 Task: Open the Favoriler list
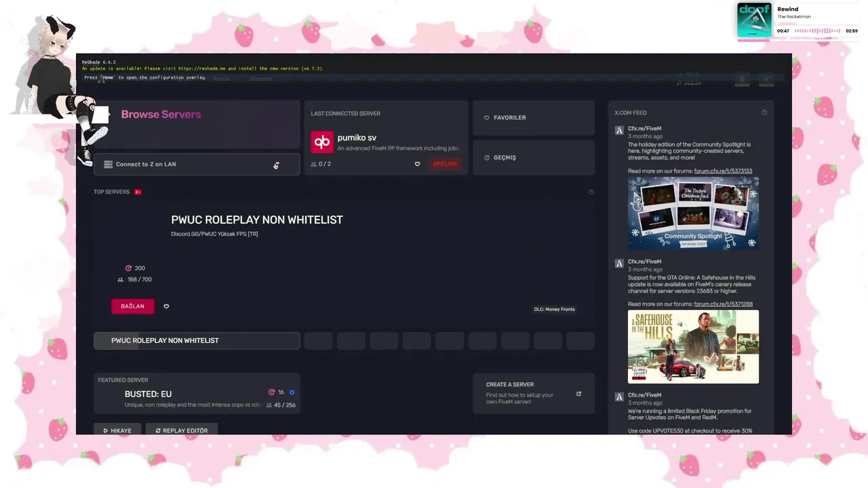pos(534,117)
